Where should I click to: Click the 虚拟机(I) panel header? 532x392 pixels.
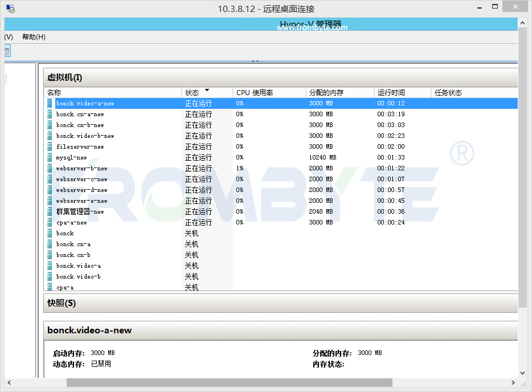281,77
